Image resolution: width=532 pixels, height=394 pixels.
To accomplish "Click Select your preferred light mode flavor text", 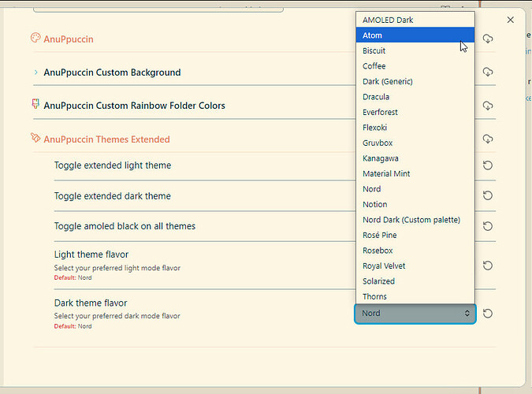I will click(117, 268).
